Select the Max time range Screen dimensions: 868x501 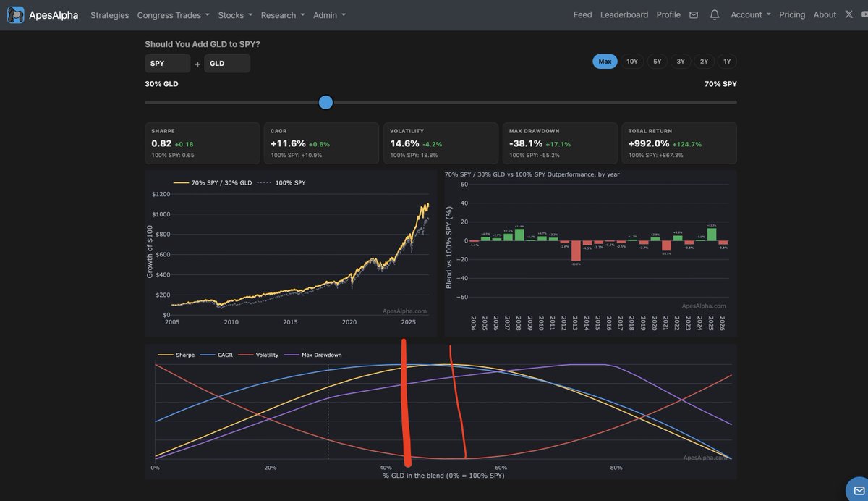pyautogui.click(x=605, y=62)
